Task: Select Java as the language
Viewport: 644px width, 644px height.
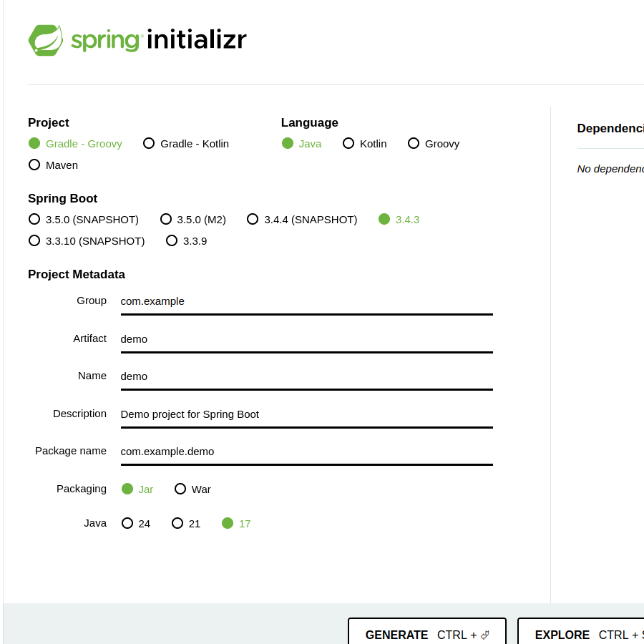Action: [301, 144]
